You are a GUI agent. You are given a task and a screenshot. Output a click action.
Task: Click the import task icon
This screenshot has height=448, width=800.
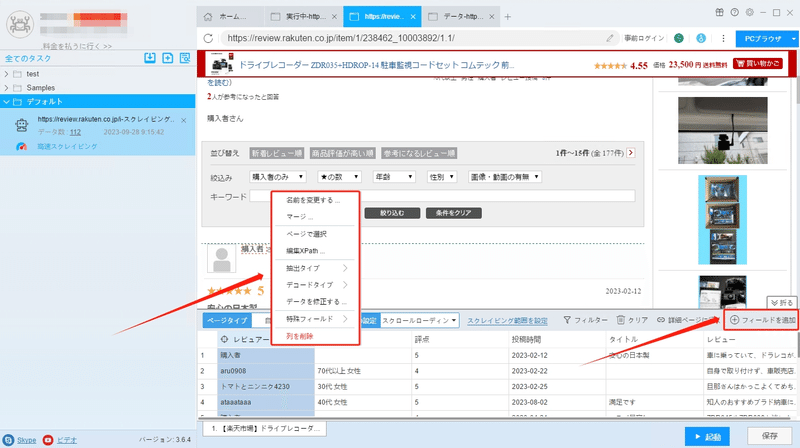[149, 58]
